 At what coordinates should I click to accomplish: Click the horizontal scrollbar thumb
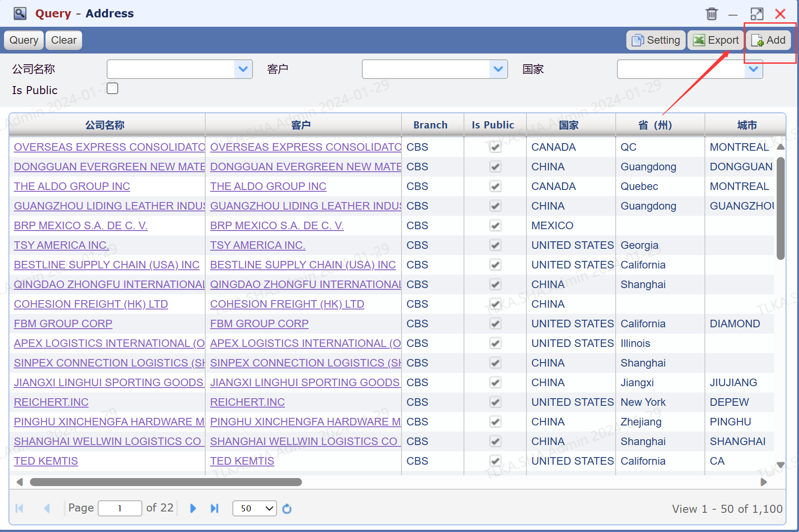point(166,482)
